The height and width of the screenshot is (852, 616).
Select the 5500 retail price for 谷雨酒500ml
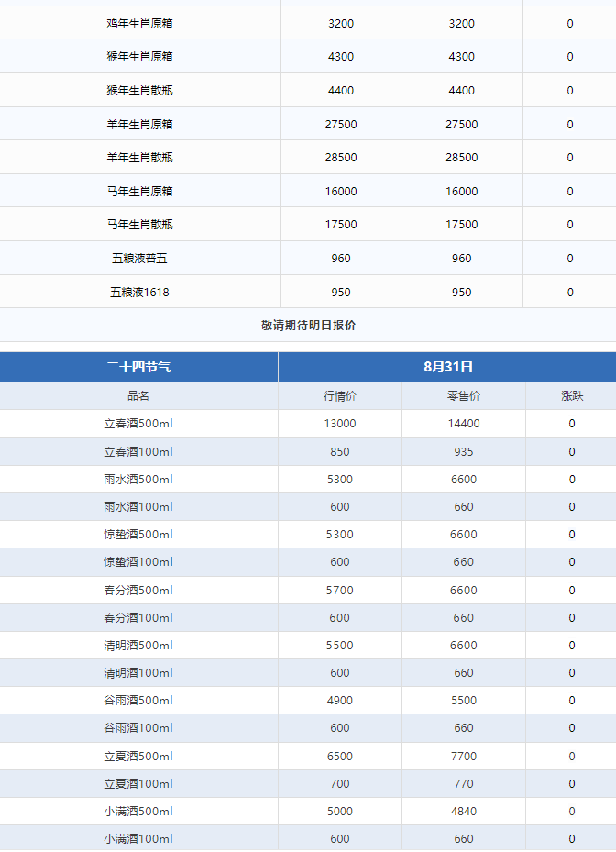[x=463, y=701]
